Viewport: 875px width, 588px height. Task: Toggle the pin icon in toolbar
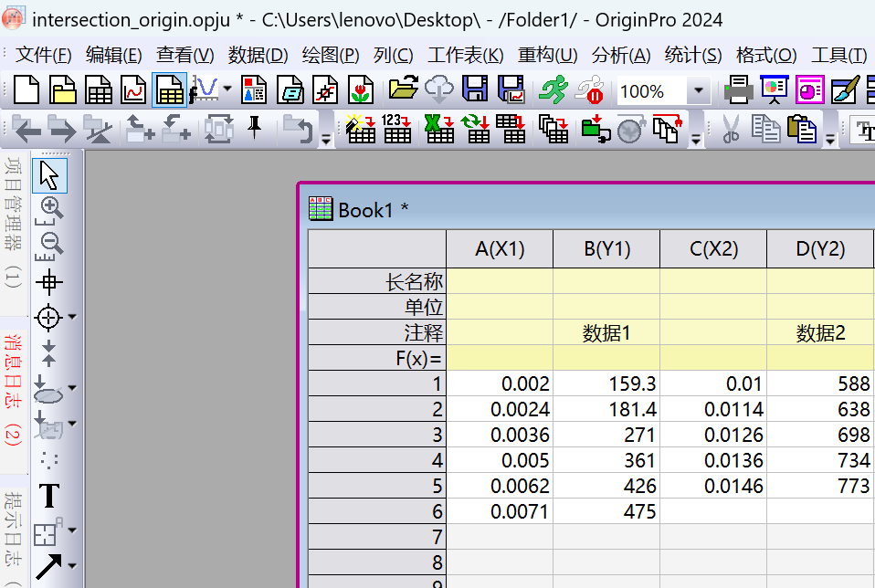coord(255,129)
